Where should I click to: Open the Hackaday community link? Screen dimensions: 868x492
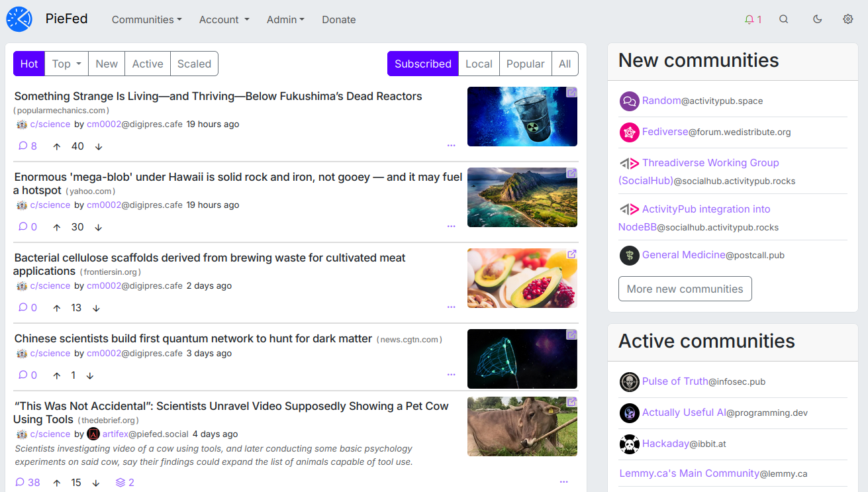[665, 444]
